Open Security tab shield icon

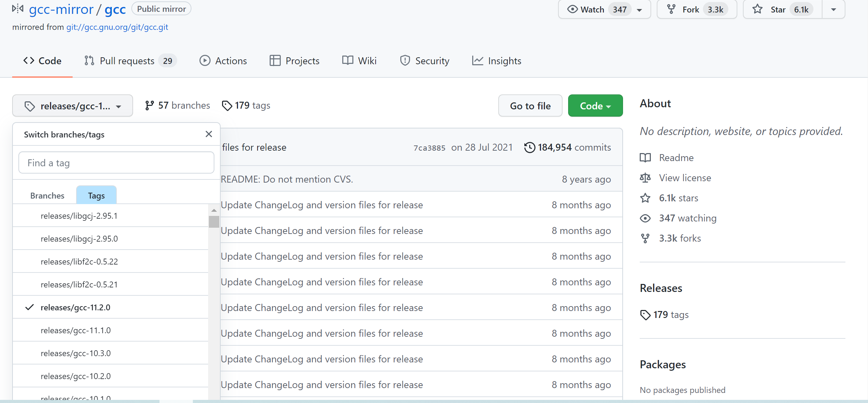405,61
